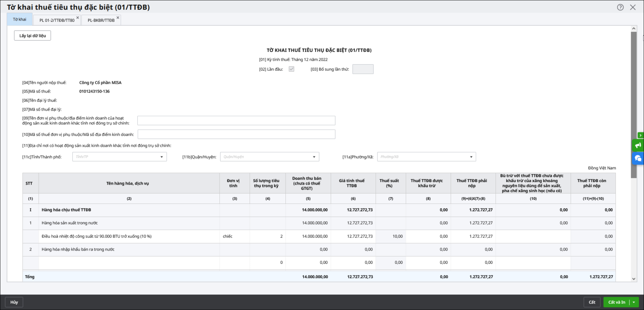
Task: Click the Hủy button
Action: pyautogui.click(x=14, y=302)
